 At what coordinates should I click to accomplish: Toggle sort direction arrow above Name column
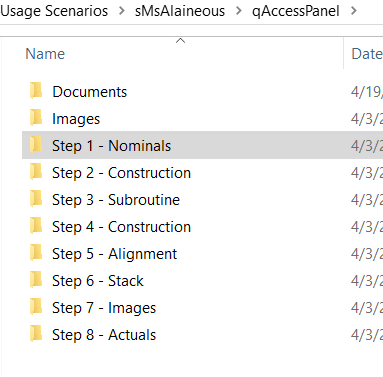[x=180, y=41]
